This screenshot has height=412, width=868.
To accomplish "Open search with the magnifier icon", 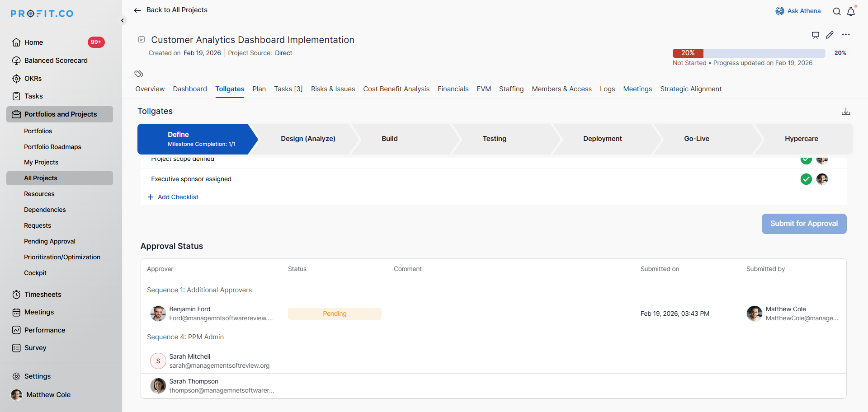I will pos(837,11).
